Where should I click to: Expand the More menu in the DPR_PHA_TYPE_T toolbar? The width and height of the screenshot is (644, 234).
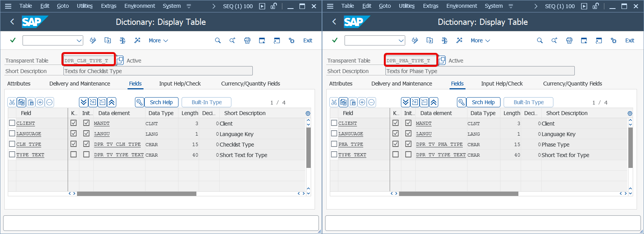480,40
